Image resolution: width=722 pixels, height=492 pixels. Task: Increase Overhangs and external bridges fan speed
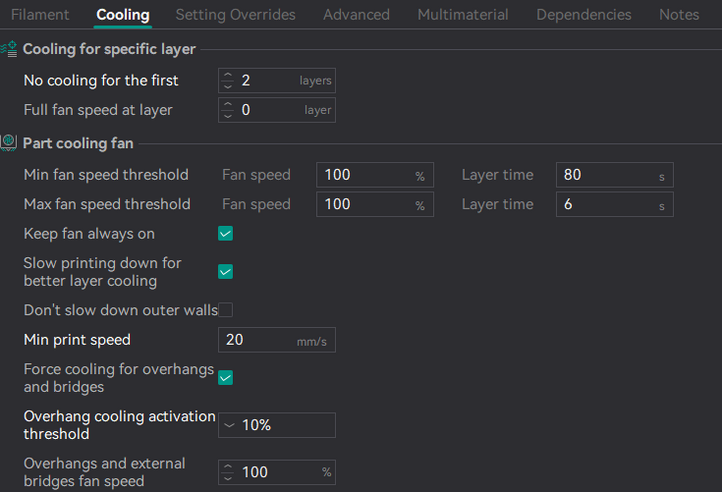coord(228,467)
